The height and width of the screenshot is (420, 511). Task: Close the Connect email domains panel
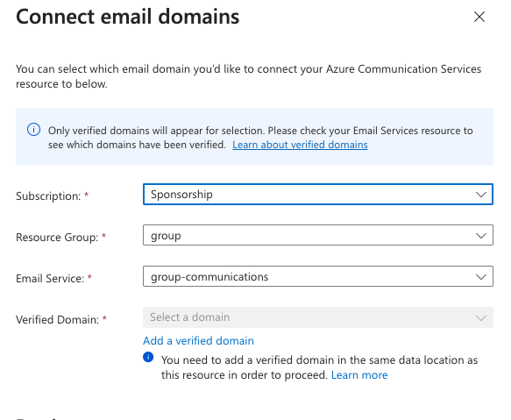pos(479,17)
